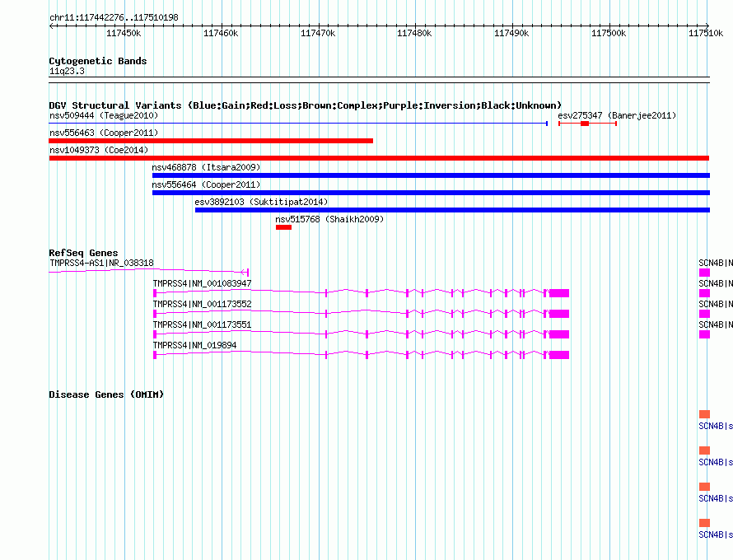The image size is (733, 560).
Task: Open the nsv509444 (Teague2010) label
Action: pos(104,115)
